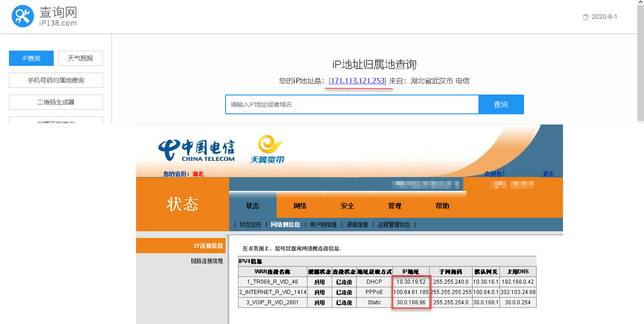This screenshot has width=644, height=324.
Task: Click the 3_VOIP_R_VID_2801 connection name
Action: pos(272,302)
